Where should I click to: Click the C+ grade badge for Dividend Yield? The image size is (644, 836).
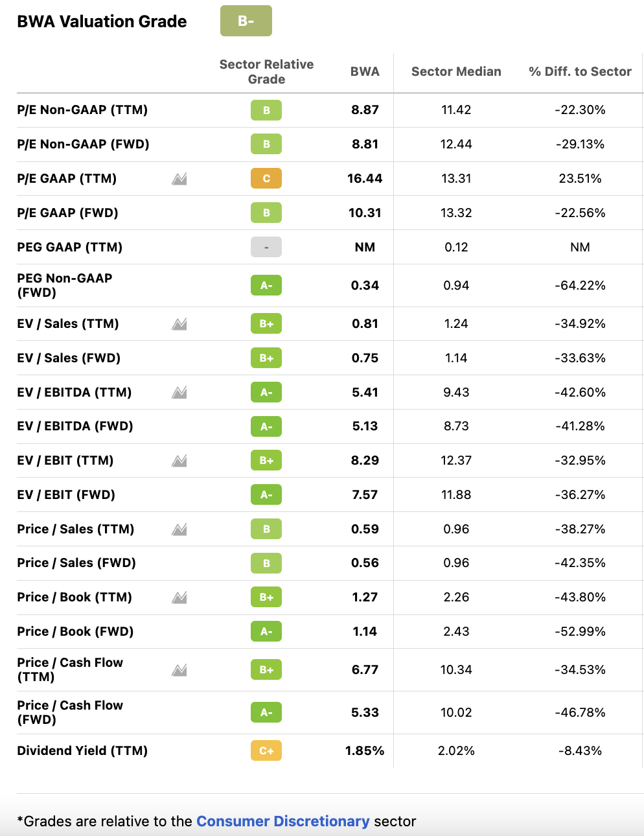(266, 750)
